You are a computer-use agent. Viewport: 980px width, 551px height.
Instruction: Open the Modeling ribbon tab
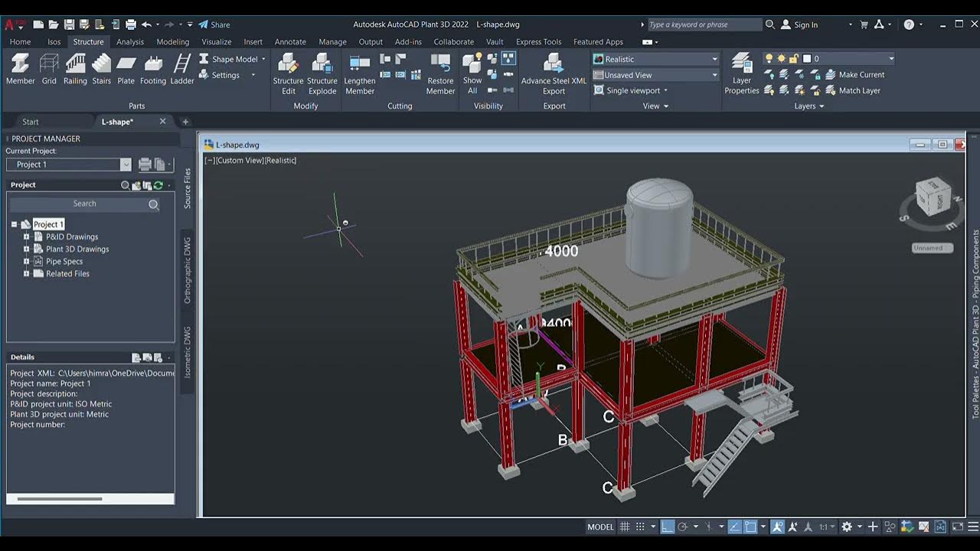[x=173, y=42]
